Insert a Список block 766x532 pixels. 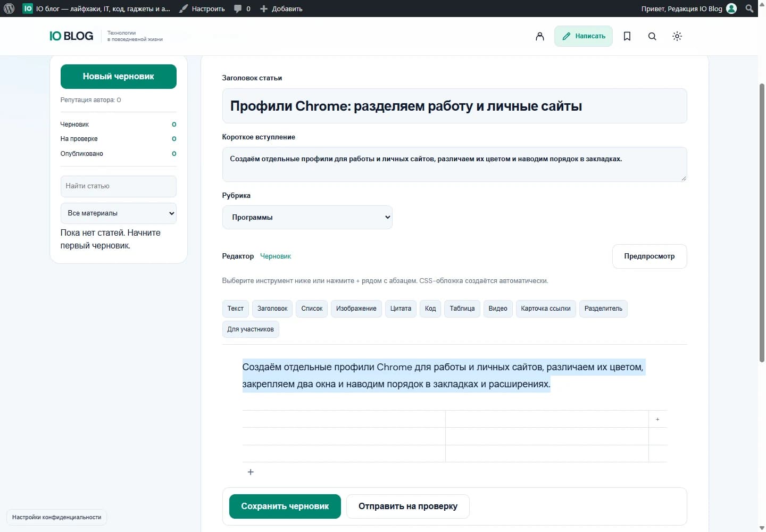click(x=312, y=309)
